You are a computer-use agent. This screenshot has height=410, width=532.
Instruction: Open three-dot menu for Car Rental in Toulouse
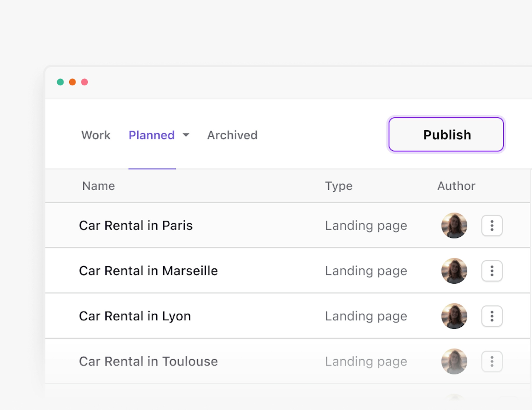click(492, 361)
